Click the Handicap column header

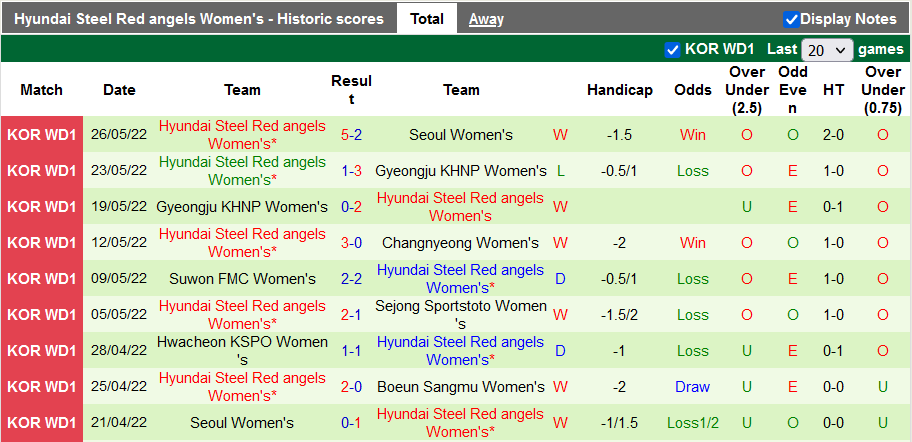(620, 90)
